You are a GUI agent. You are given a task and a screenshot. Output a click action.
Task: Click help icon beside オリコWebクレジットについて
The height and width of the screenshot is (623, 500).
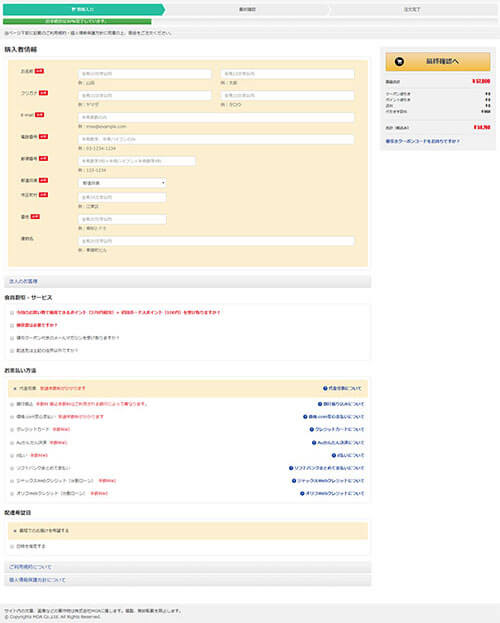click(x=302, y=493)
